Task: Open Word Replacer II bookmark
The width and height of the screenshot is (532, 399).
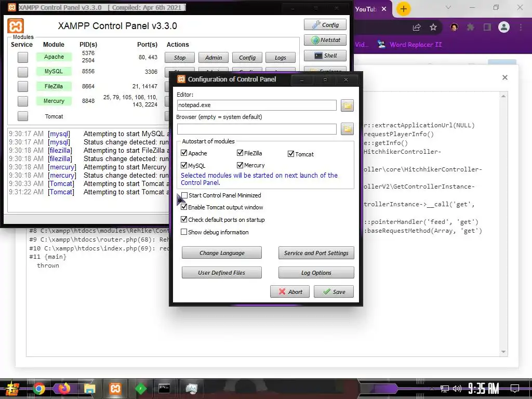Action: tap(409, 45)
